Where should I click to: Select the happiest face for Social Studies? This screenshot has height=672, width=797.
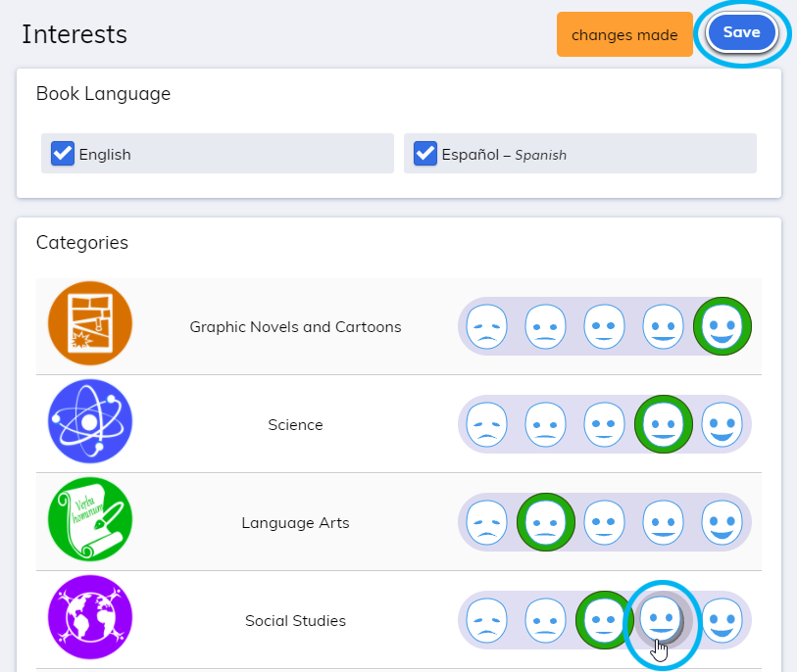pos(722,620)
